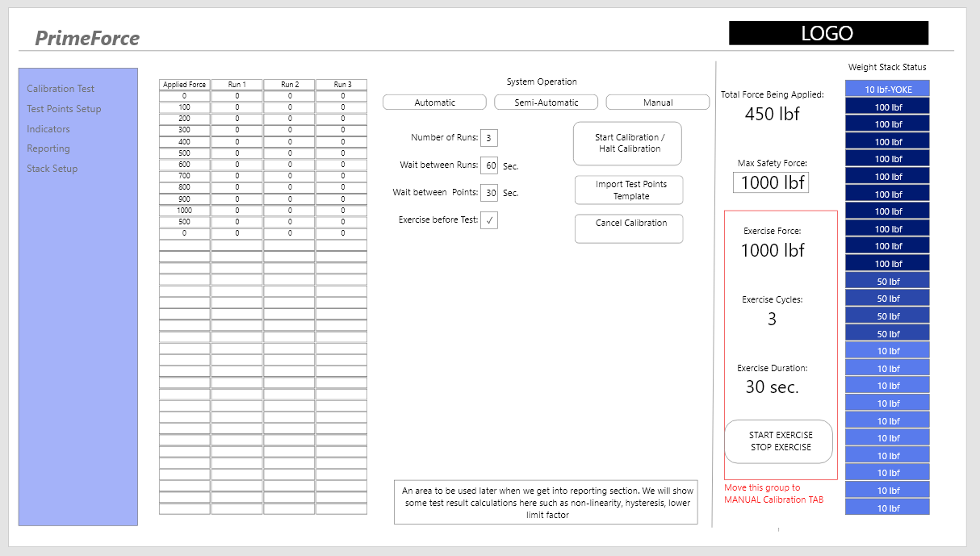
Task: Open Stack Setup in the sidebar
Action: [52, 169]
